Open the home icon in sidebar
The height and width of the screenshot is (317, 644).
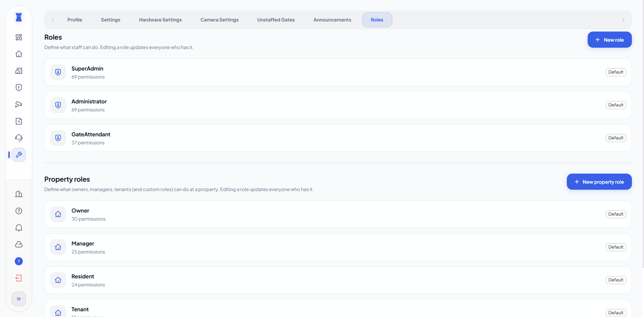click(19, 54)
